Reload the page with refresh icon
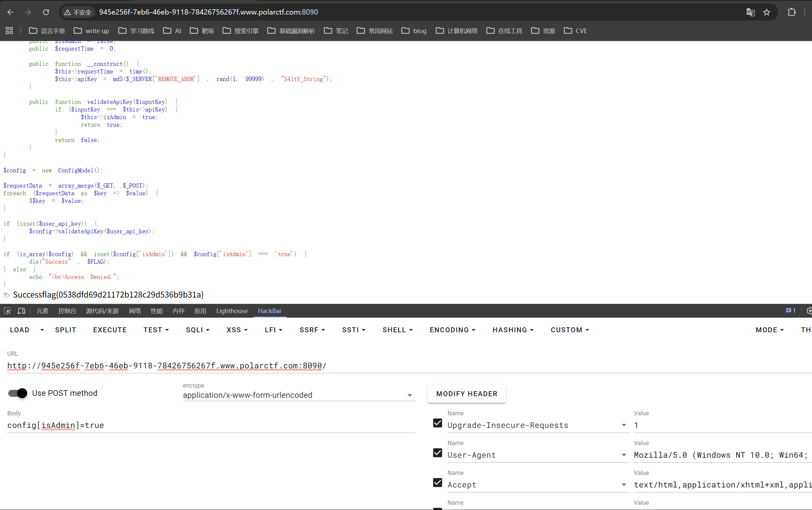Viewport: 812px width, 510px height. (46, 12)
